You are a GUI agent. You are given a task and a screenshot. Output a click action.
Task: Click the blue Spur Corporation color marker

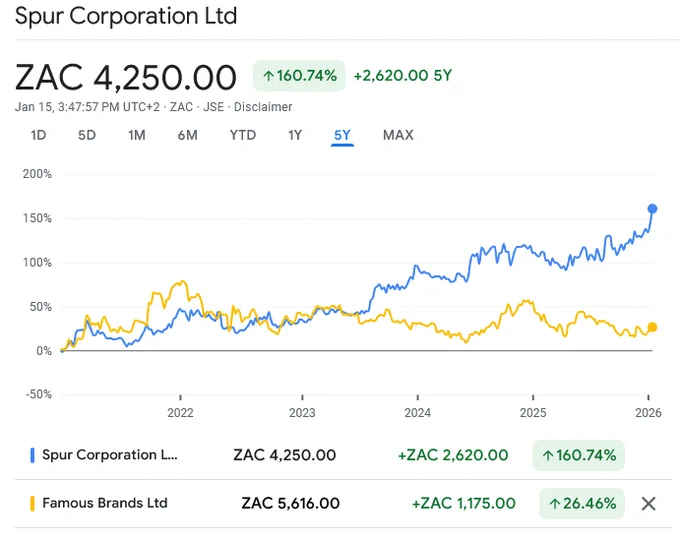click(32, 455)
